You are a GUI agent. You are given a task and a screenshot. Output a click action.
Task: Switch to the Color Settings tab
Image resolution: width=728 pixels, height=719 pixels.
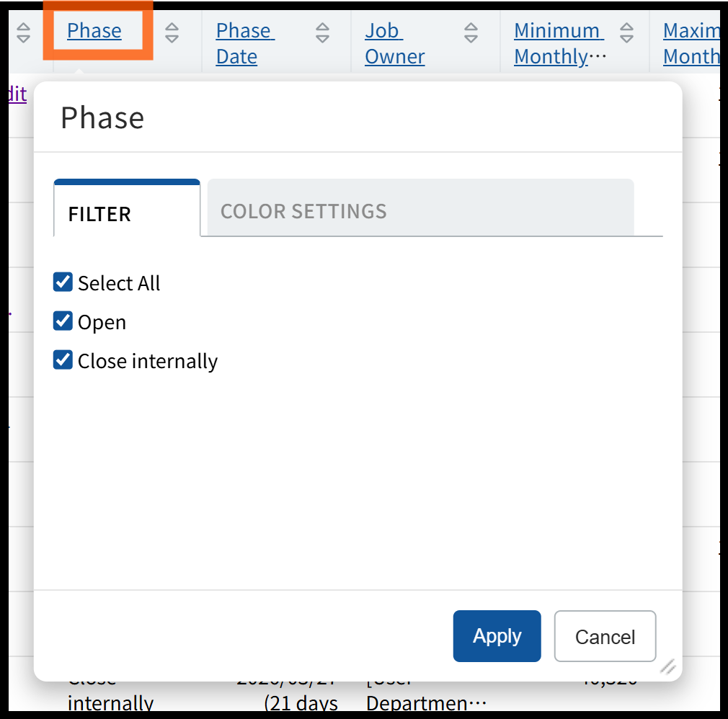tap(303, 211)
